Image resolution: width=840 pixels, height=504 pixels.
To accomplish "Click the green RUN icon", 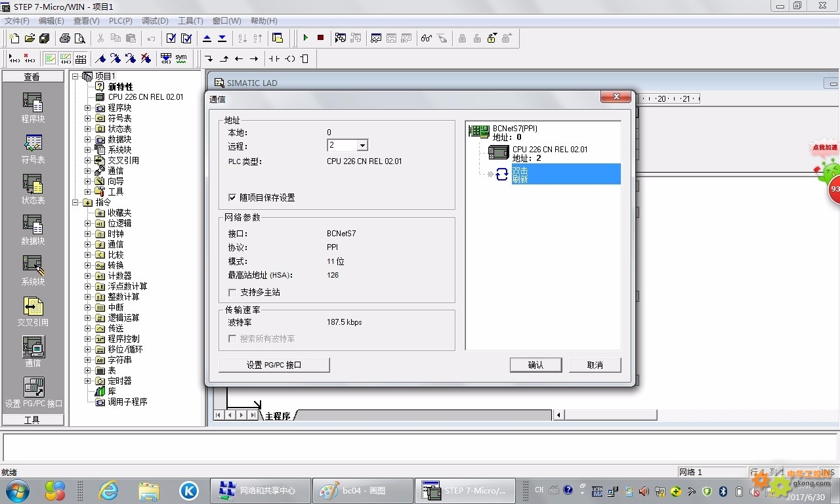I will click(305, 38).
